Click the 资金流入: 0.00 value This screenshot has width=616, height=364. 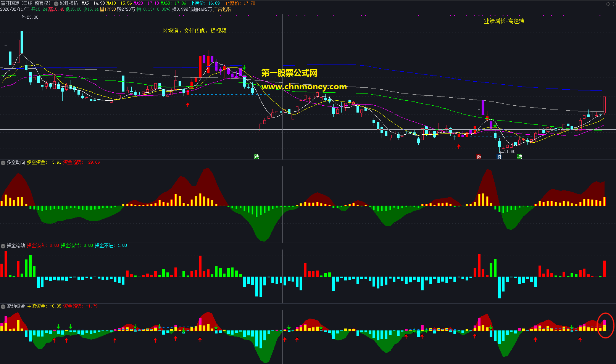click(43, 245)
